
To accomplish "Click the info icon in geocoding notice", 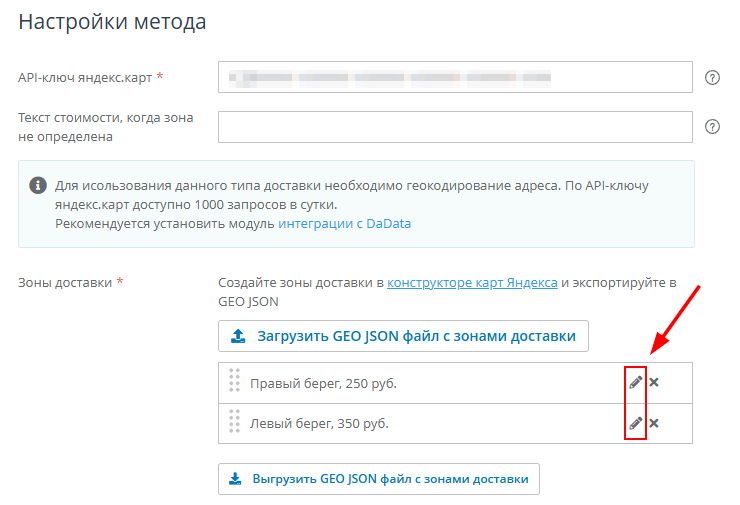I will pos(38,186).
